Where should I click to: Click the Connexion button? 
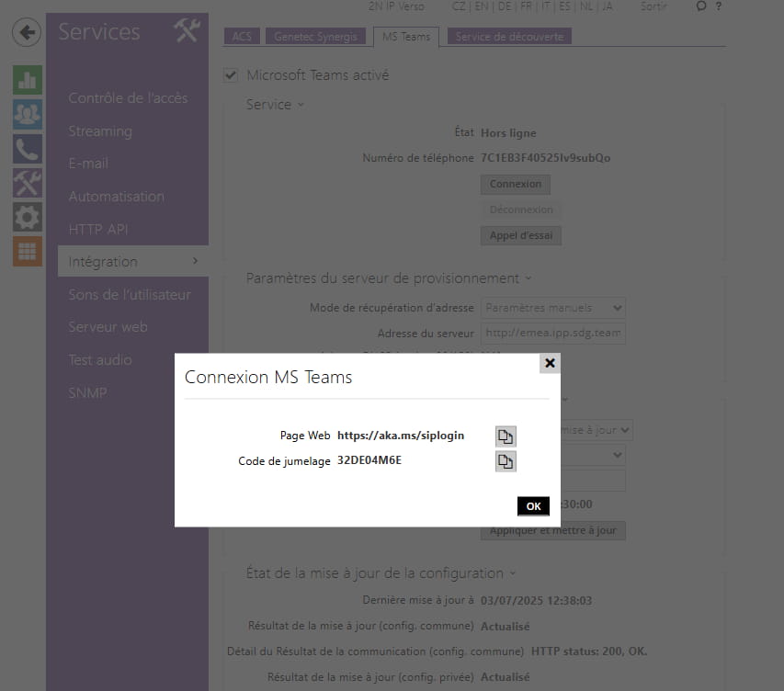pos(516,184)
